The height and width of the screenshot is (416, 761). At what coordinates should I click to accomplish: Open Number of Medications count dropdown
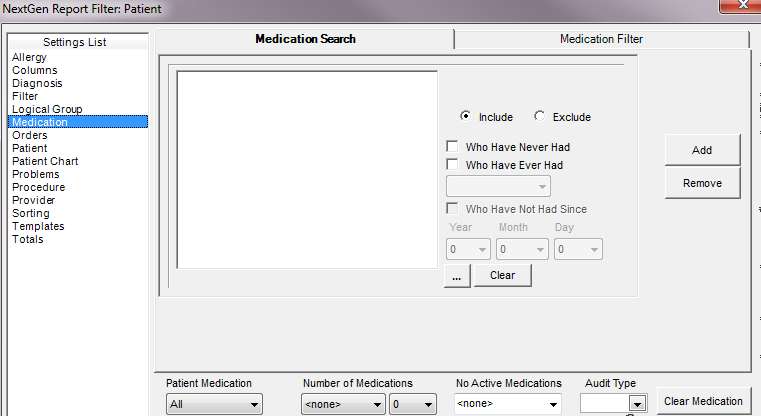click(413, 404)
